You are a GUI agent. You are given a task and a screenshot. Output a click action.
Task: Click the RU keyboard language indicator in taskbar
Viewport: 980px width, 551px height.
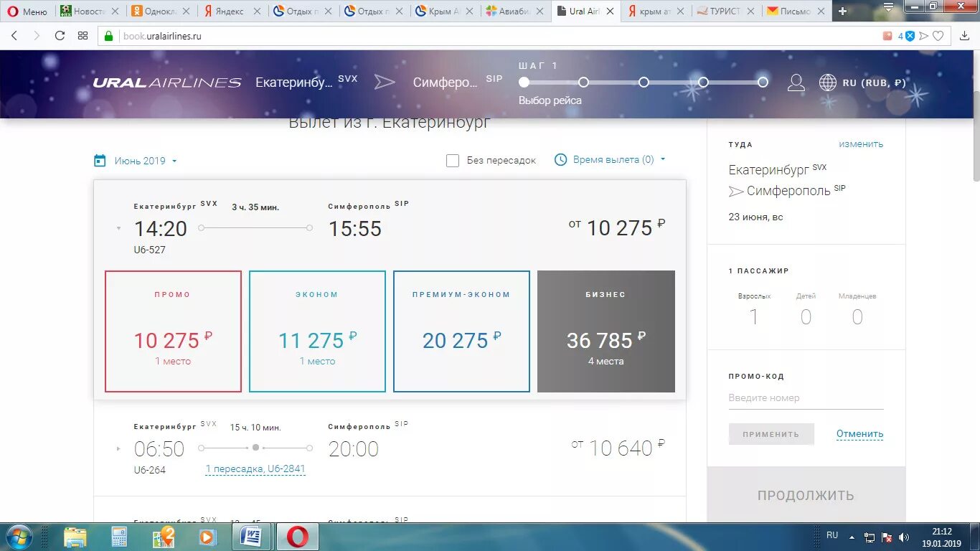coord(832,535)
